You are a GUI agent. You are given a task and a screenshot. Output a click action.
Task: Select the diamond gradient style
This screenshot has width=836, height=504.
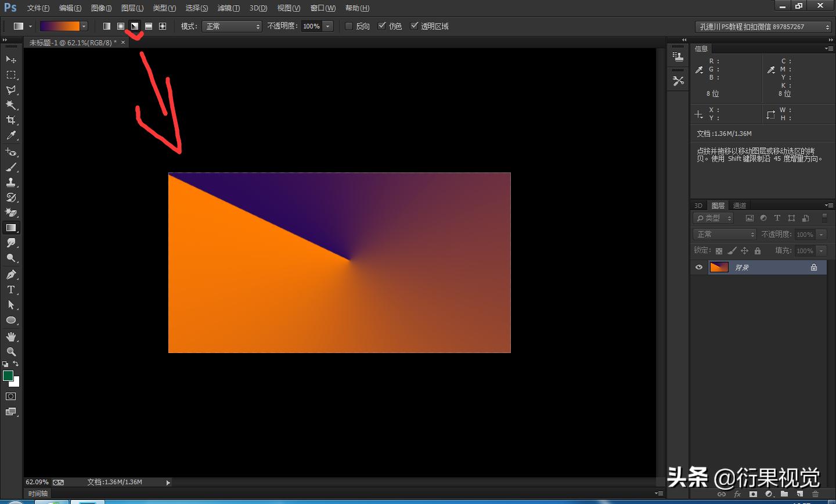tap(163, 26)
